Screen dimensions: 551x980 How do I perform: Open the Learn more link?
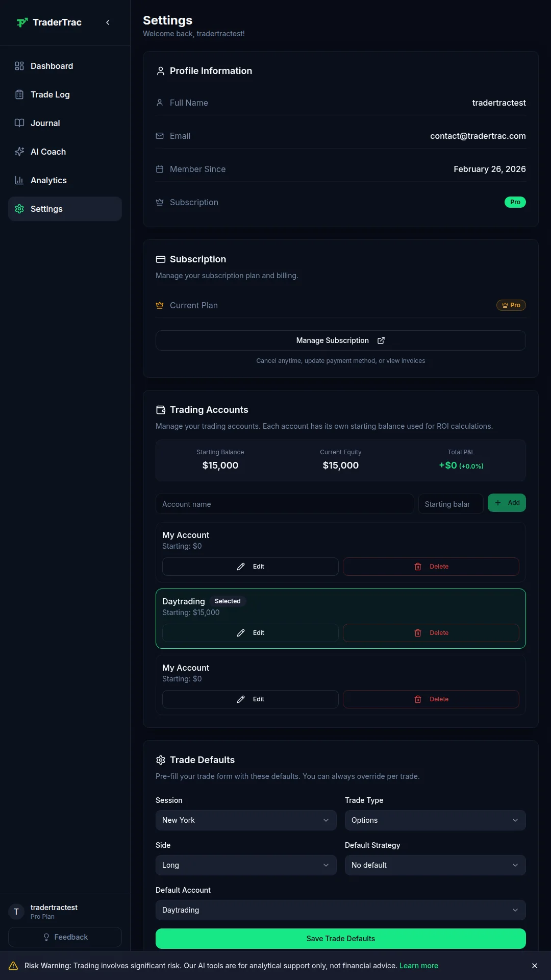click(x=419, y=966)
